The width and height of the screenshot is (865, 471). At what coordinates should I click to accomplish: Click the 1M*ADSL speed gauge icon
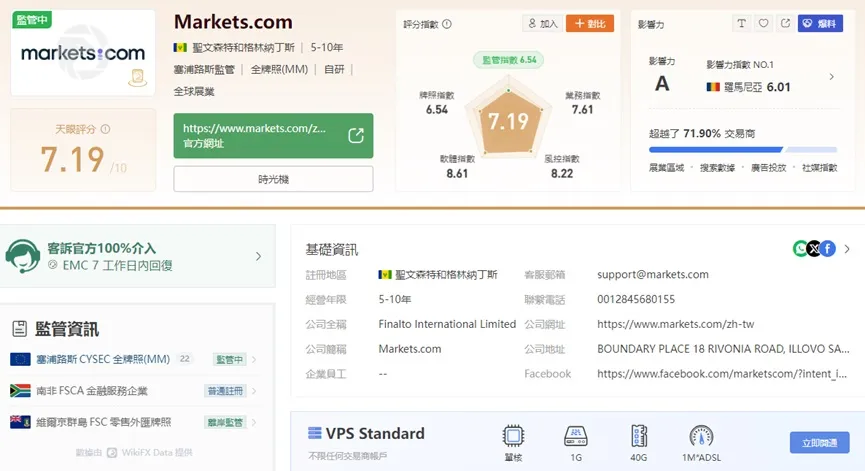tap(701, 436)
